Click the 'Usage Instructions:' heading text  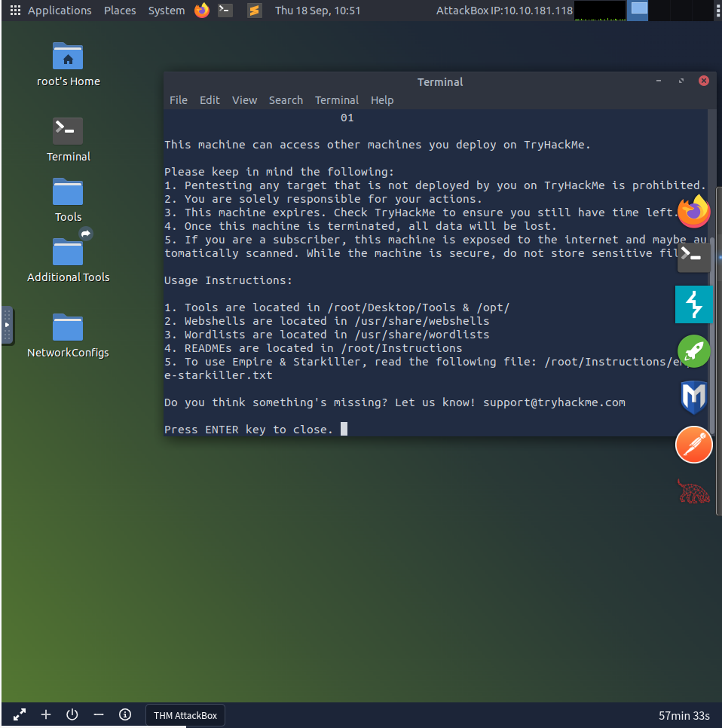click(x=228, y=280)
